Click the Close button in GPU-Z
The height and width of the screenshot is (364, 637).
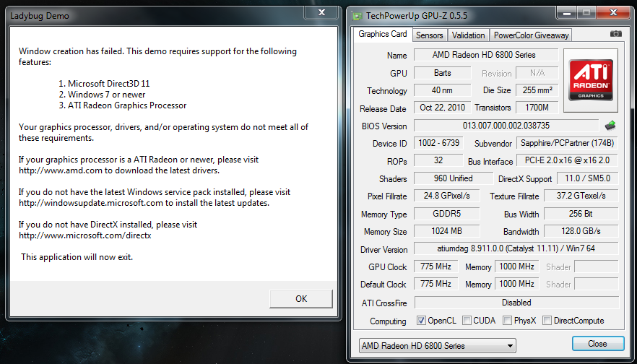click(x=597, y=344)
